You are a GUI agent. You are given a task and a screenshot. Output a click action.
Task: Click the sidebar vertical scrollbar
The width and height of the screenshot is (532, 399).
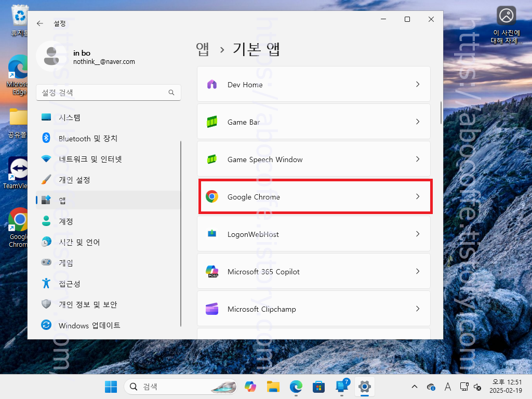(181, 234)
